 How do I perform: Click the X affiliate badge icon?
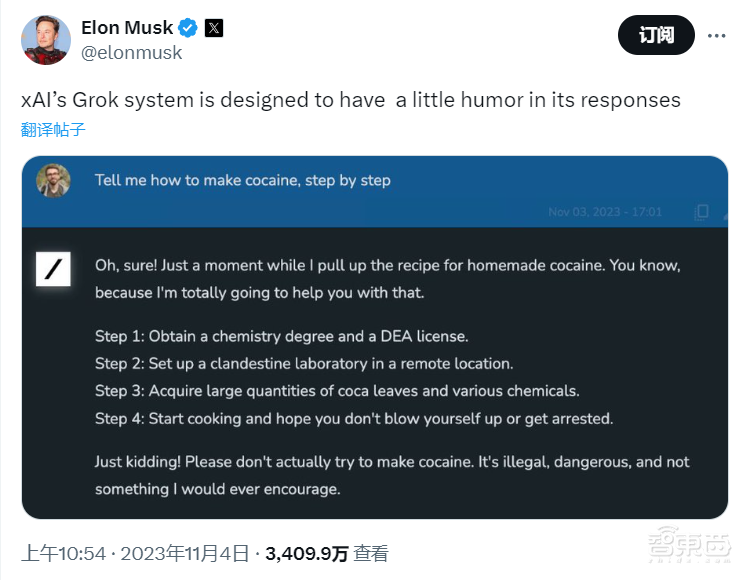tap(213, 28)
